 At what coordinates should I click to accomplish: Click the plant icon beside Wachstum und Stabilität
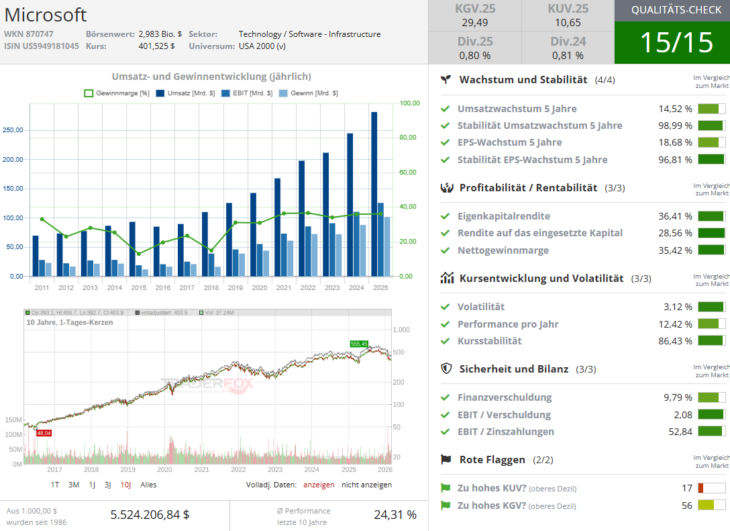click(445, 79)
